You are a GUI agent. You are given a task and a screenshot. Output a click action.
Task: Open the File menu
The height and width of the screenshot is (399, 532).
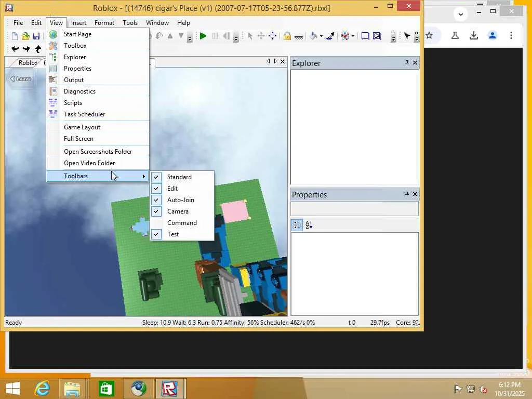pyautogui.click(x=18, y=23)
